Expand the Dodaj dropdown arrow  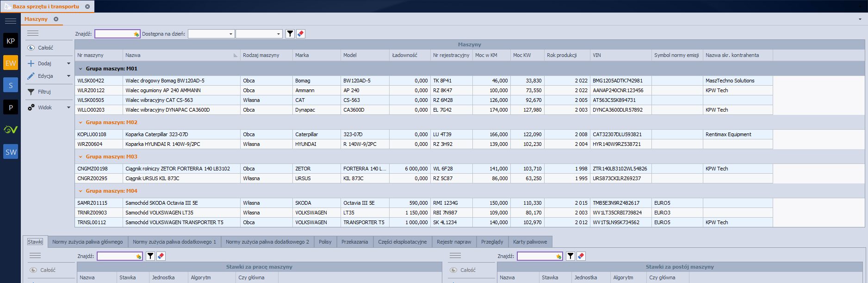(x=68, y=63)
